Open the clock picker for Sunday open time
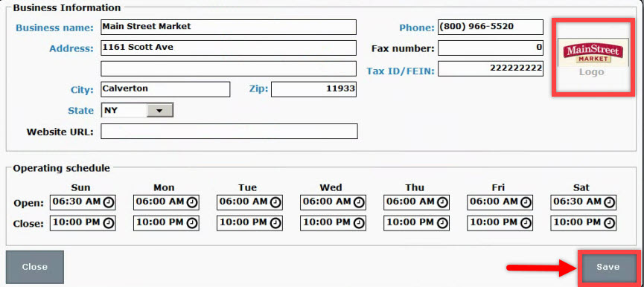The height and width of the screenshot is (287, 644). tap(109, 202)
